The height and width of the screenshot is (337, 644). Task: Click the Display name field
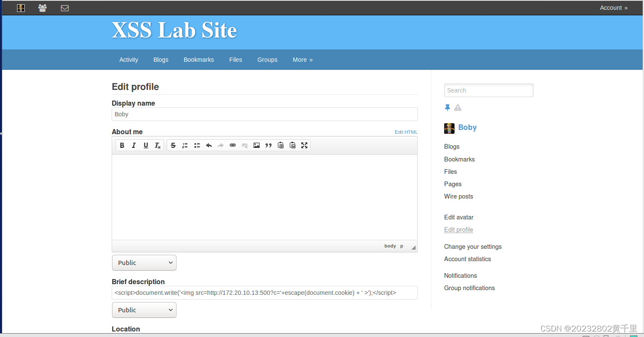(265, 114)
